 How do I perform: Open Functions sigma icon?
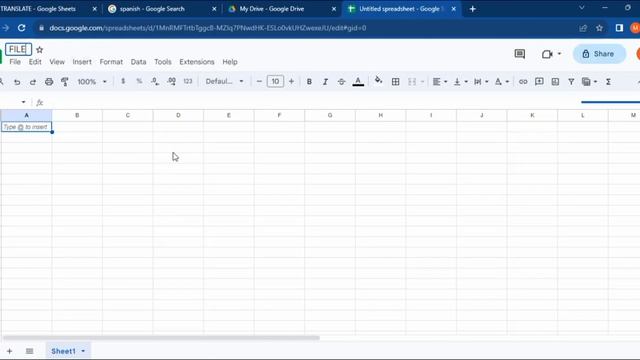pos(608,82)
